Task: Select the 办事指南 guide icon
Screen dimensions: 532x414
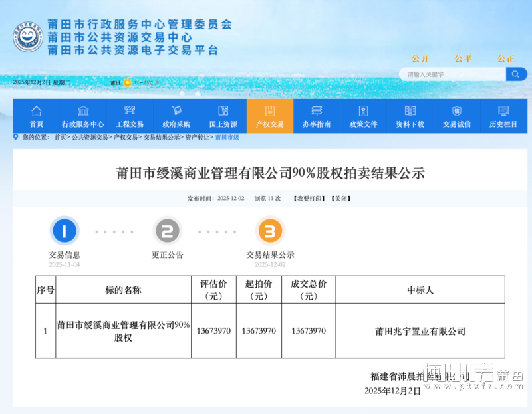Action: click(317, 110)
